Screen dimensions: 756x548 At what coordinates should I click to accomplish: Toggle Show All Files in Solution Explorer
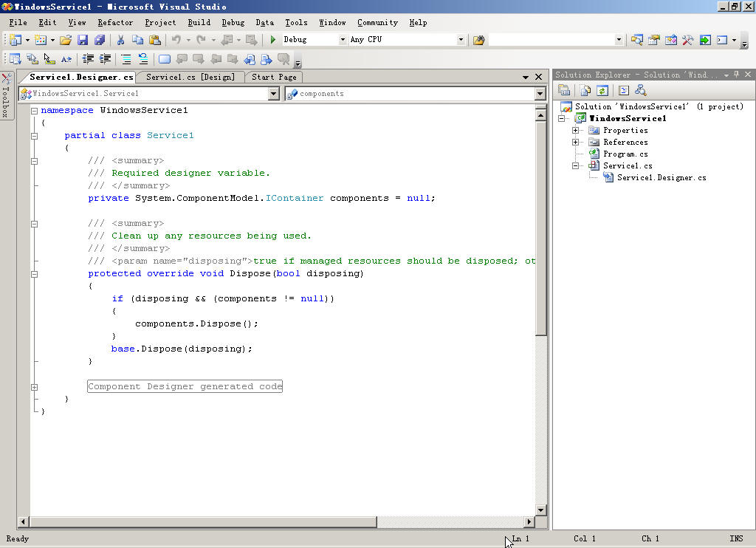click(x=585, y=90)
